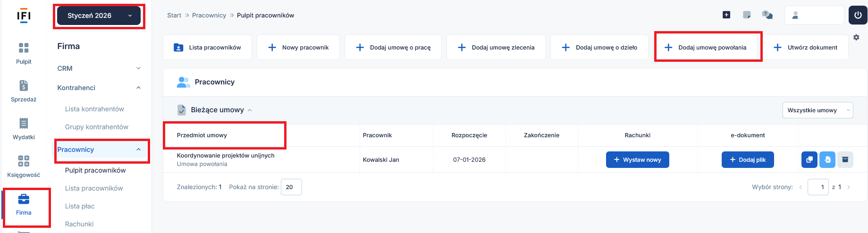Click the page number input field

(817, 187)
